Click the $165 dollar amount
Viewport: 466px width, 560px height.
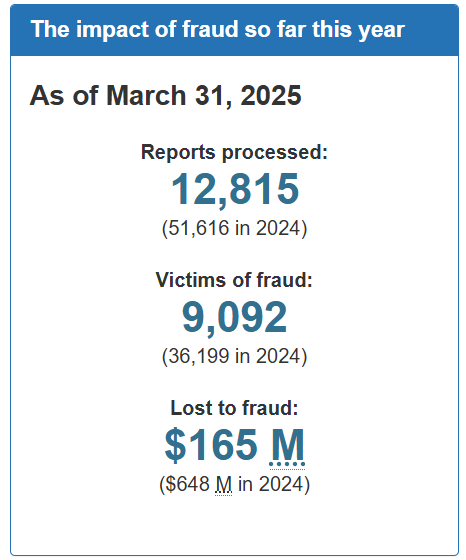coord(211,445)
